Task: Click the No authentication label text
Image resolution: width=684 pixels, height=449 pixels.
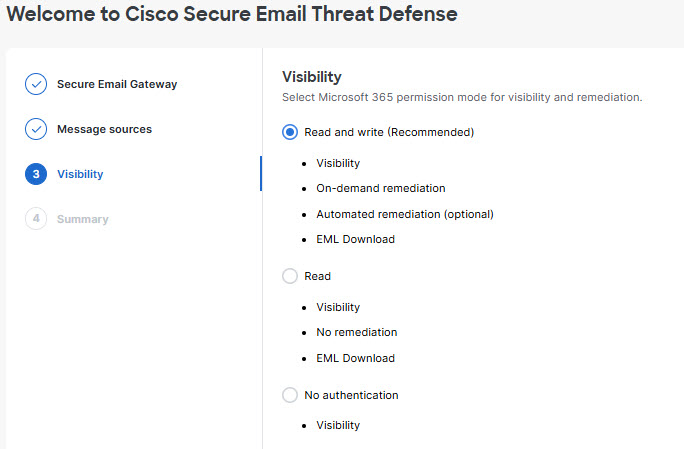Action: tap(351, 395)
